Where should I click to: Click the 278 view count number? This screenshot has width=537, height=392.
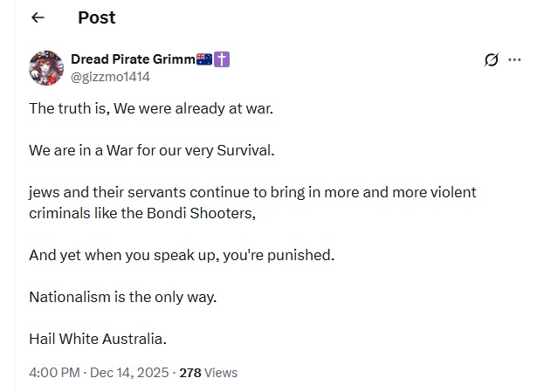pyautogui.click(x=190, y=372)
